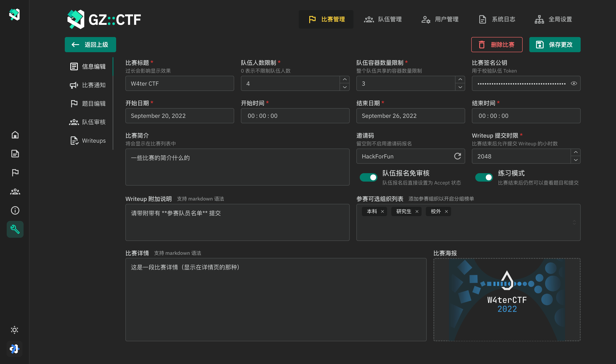Open the flag icon page in sidebar
This screenshot has height=364, width=616.
[15, 173]
